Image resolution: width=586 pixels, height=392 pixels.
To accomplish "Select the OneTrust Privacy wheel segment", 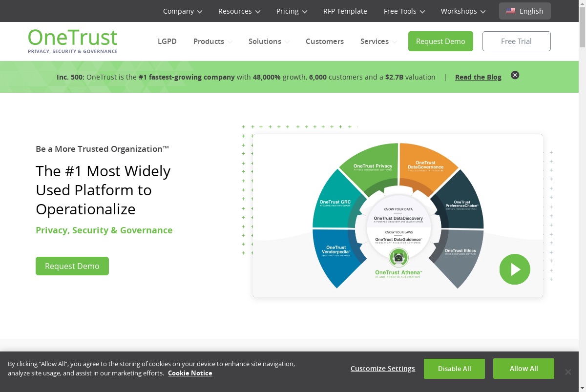I will coord(373,167).
